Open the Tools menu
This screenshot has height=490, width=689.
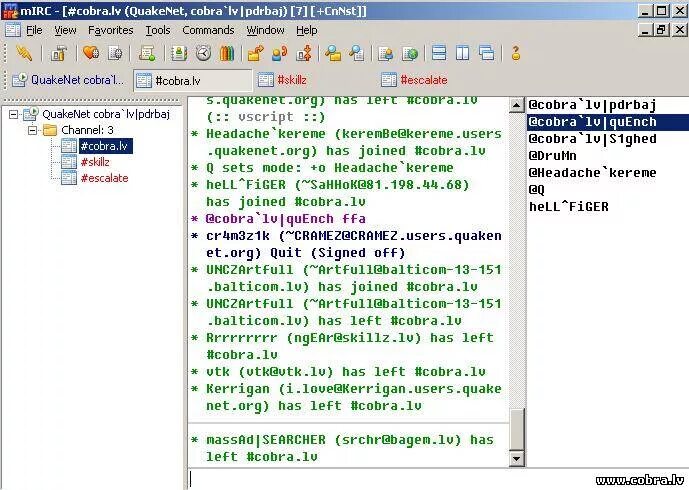click(158, 30)
